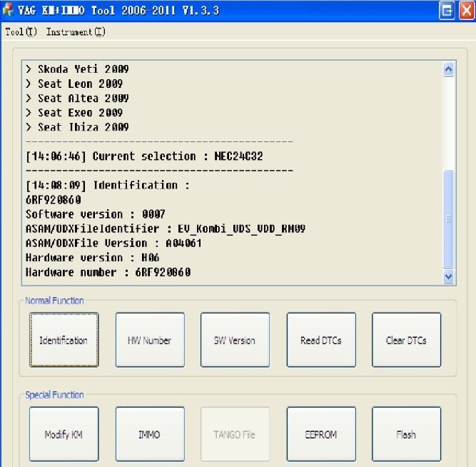Click the 'Hardware version : H06' line
476x467 pixels.
93,258
